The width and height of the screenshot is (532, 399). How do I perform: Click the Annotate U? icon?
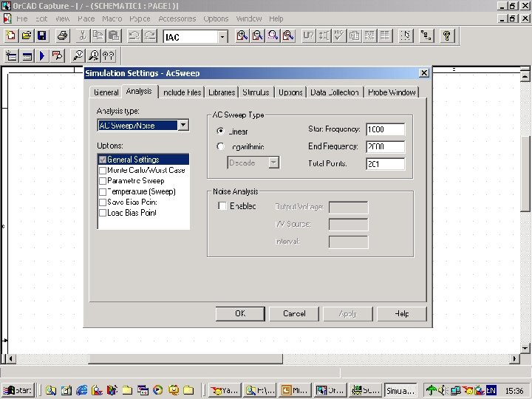pos(308,35)
